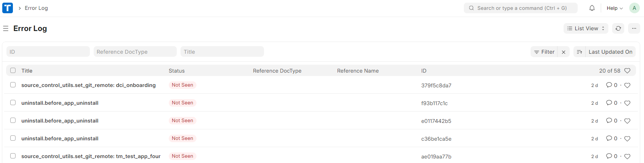Open the three-dots more options menu
This screenshot has width=644, height=163.
(x=634, y=28)
